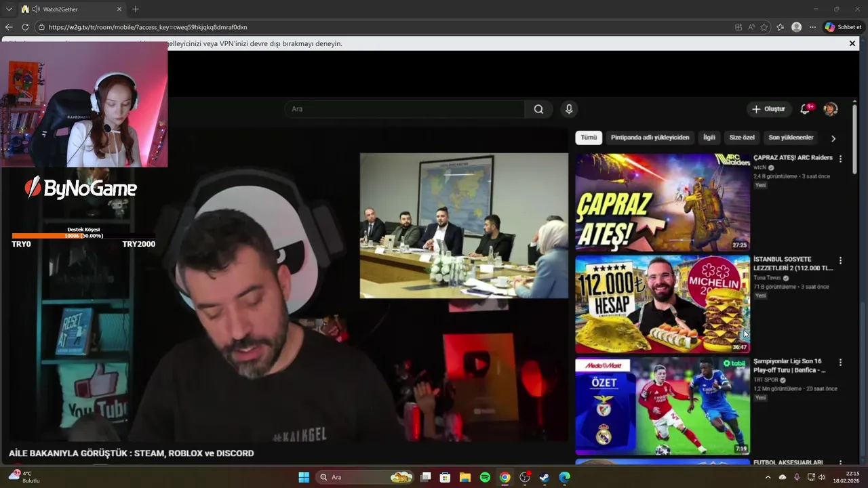Image resolution: width=868 pixels, height=488 pixels.
Task: Focus the YouTube Ara search field
Action: [x=404, y=109]
